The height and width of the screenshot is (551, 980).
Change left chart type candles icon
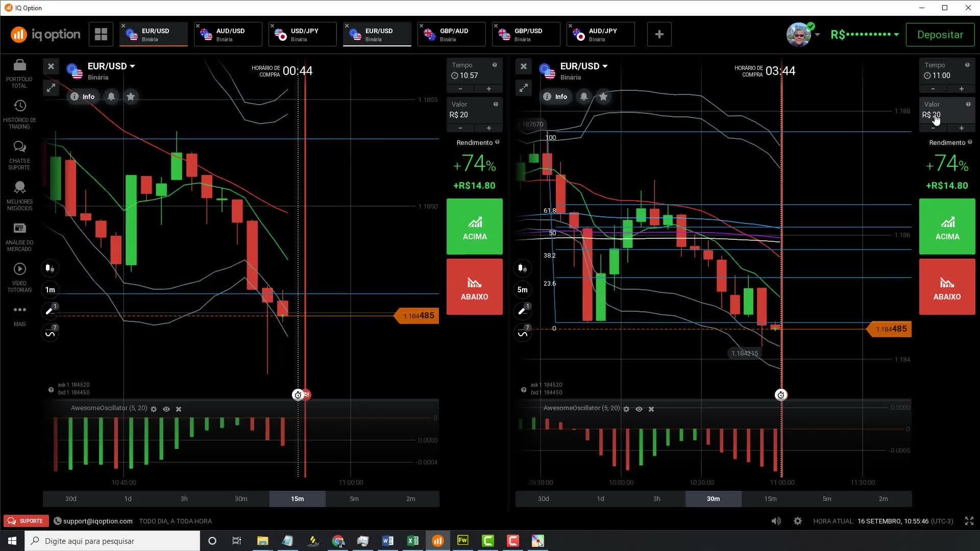pos(50,268)
